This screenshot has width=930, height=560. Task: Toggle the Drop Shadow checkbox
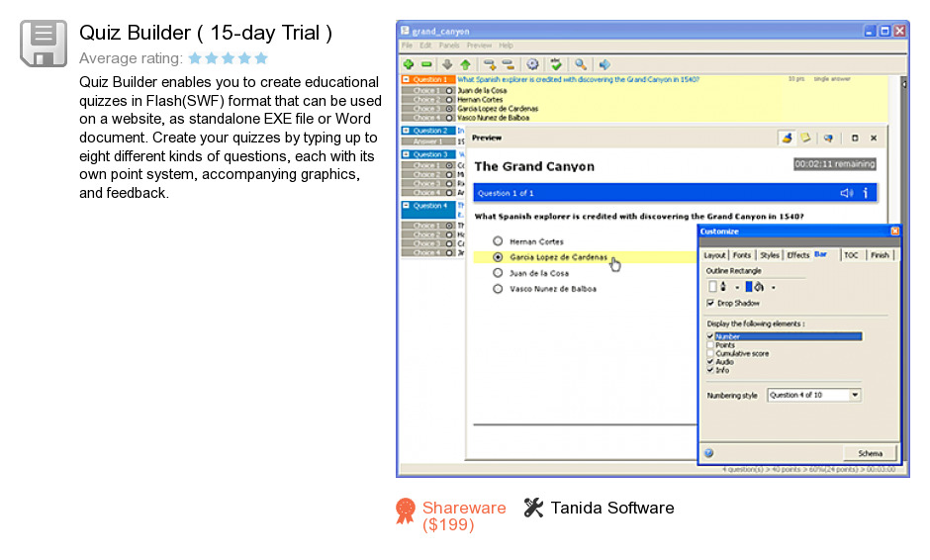(710, 303)
